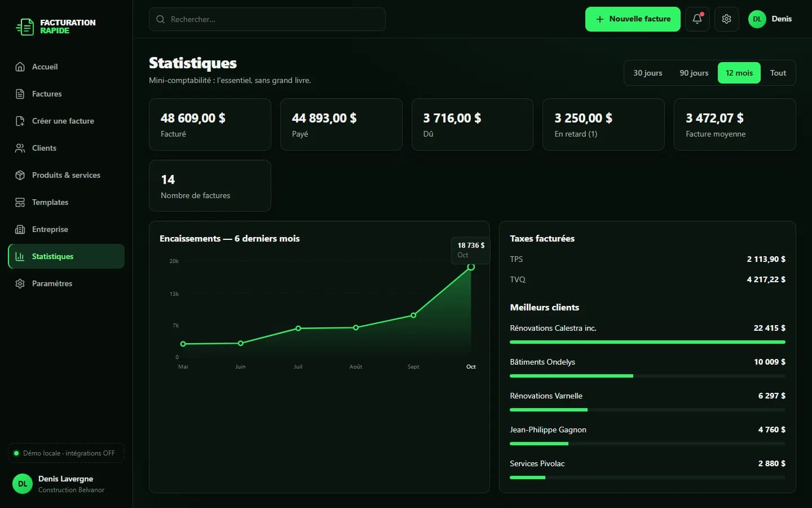Click the Juin data point on chart

coord(241,343)
